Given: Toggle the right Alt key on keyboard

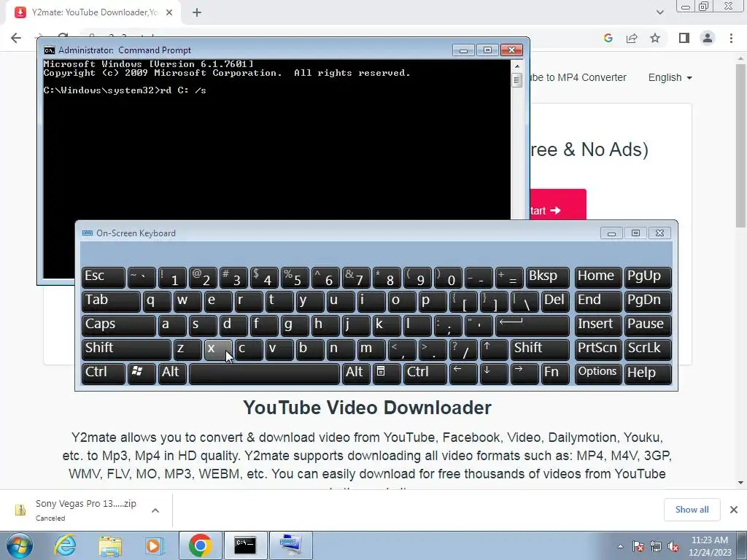Looking at the screenshot, I should [355, 373].
